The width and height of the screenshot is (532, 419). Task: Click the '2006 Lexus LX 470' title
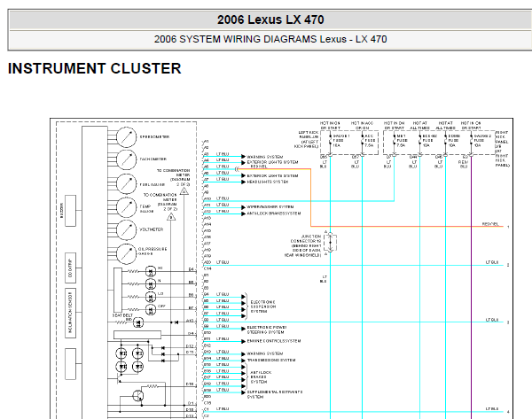tap(270, 19)
